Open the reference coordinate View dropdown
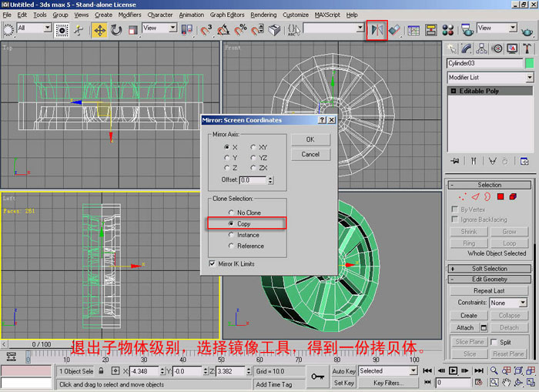Image resolution: width=539 pixels, height=392 pixels. pos(159,28)
